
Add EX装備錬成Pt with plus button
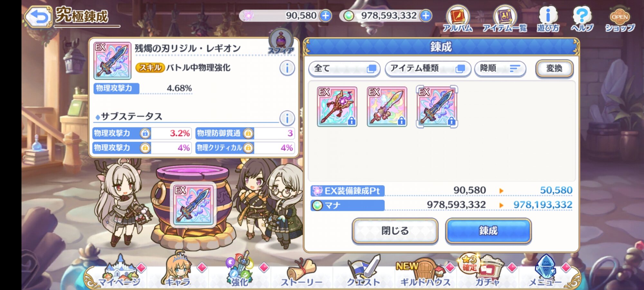point(326,15)
